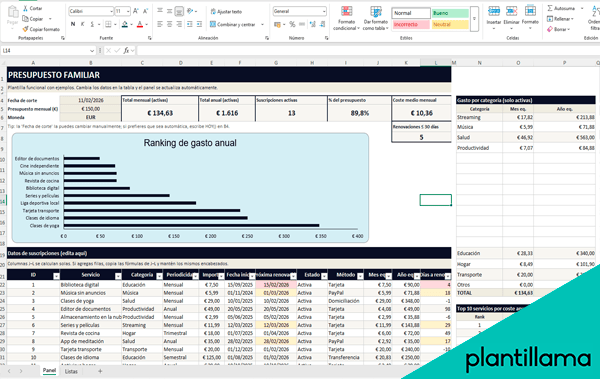Click the decrease decimals icon
Screen dimensions: 600x379
[322, 24]
